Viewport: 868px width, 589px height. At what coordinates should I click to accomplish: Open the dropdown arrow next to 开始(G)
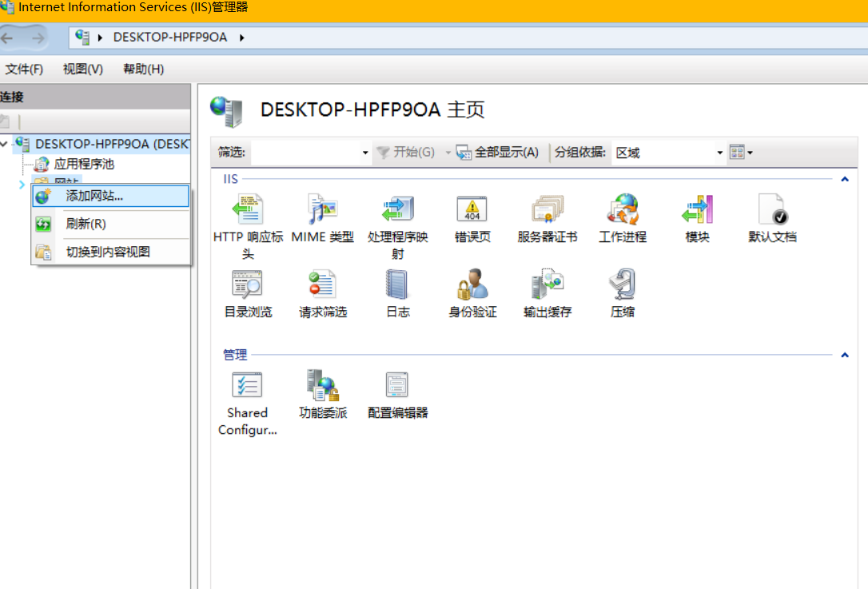[448, 153]
